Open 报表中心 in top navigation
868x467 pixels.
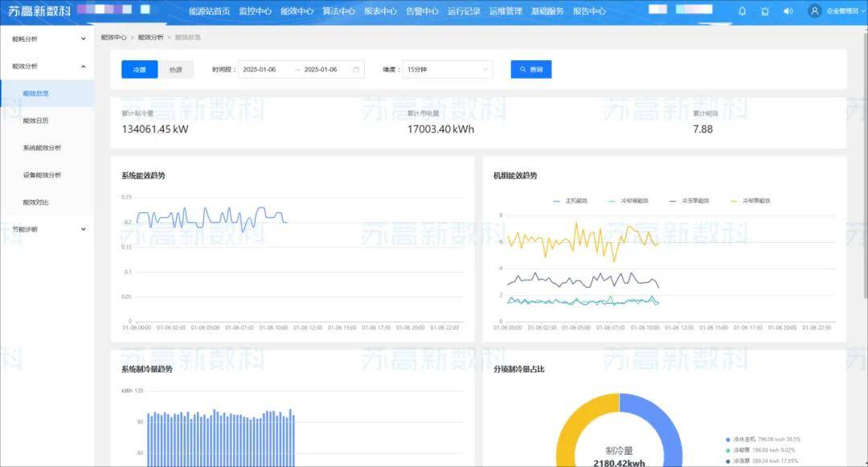(x=380, y=11)
